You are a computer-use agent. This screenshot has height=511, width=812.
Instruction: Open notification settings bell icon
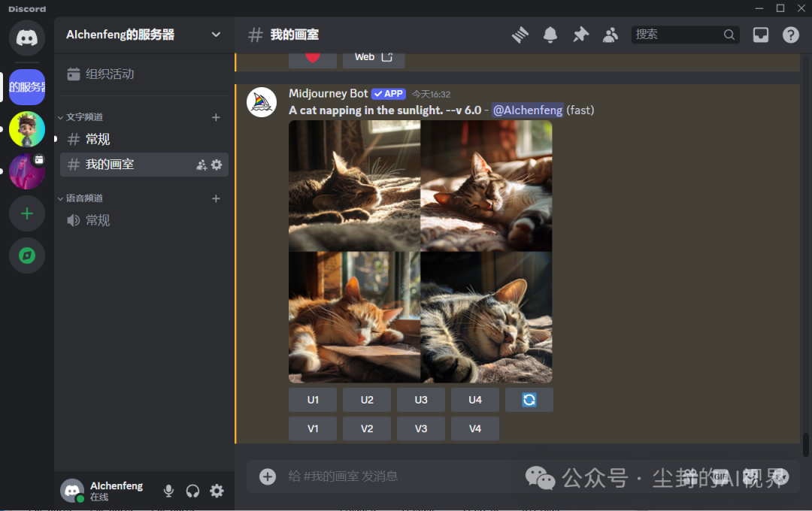point(550,35)
